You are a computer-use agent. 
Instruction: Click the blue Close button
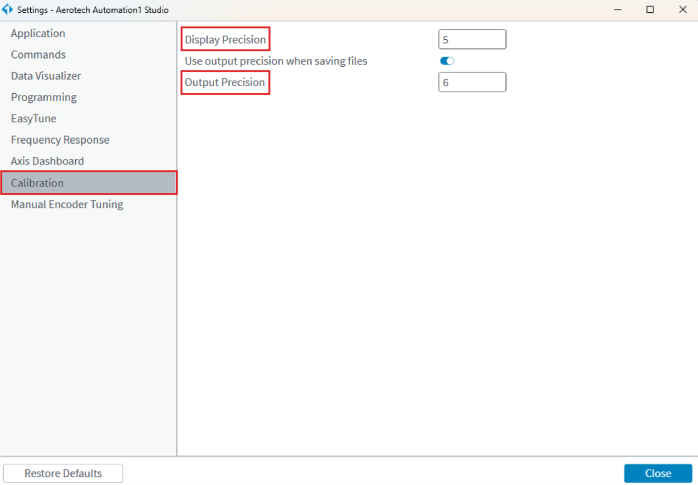658,473
